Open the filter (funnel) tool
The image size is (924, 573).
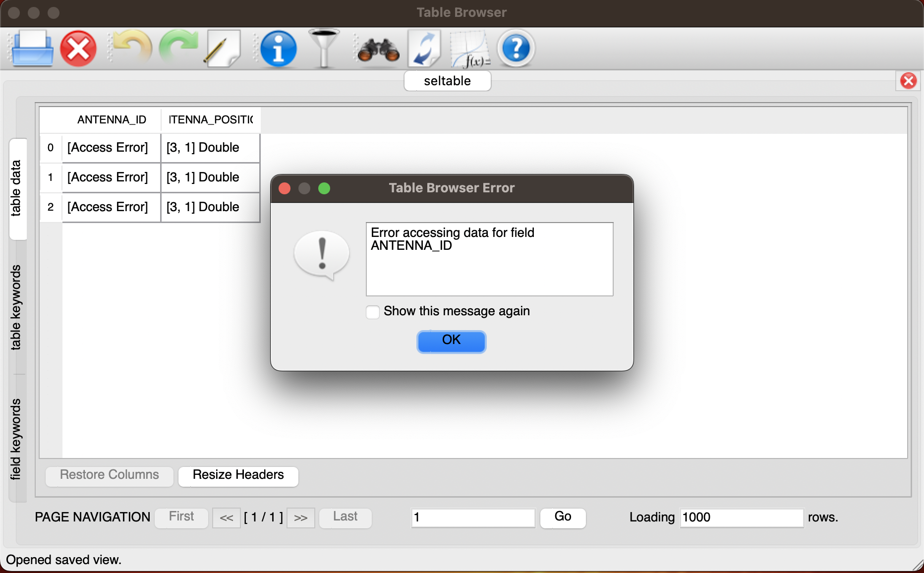325,48
